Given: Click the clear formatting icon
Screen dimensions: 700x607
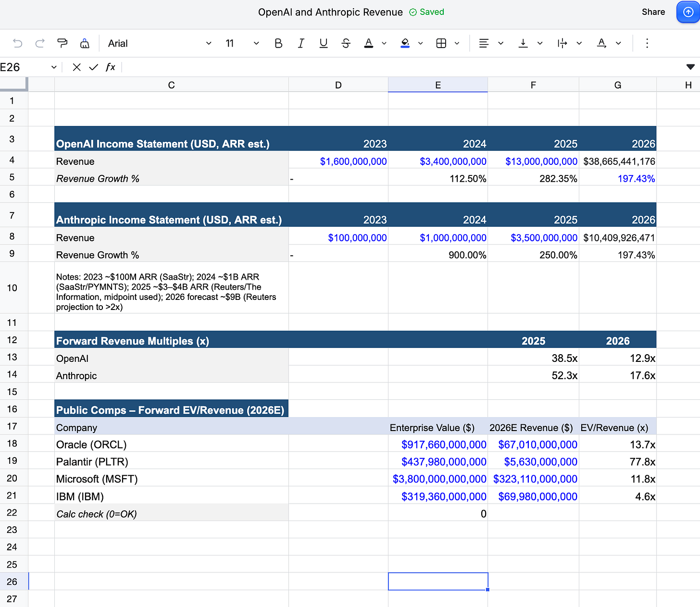Looking at the screenshot, I should coord(85,43).
